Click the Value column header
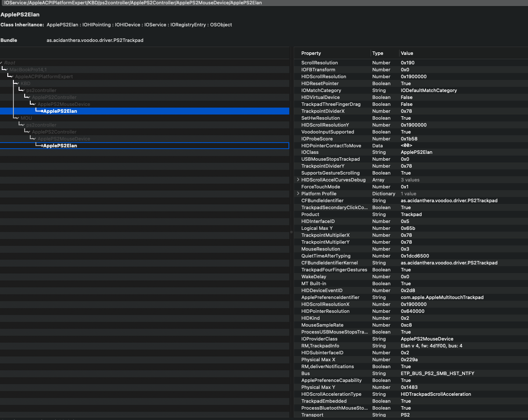528x420 pixels. [x=406, y=53]
